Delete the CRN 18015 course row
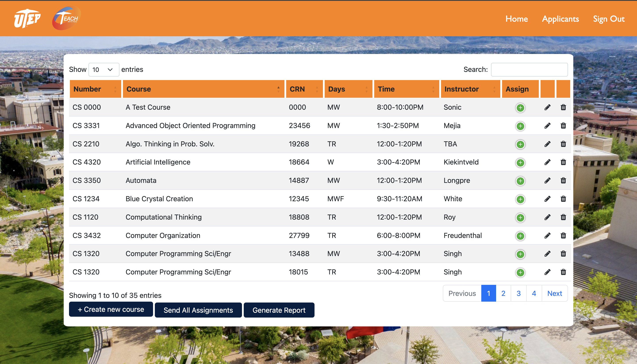 tap(563, 272)
